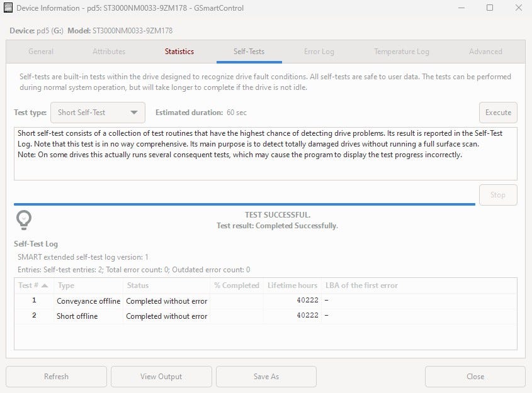This screenshot has width=532, height=393.
Task: Click Completed without error status in row 1
Action: [166, 301]
